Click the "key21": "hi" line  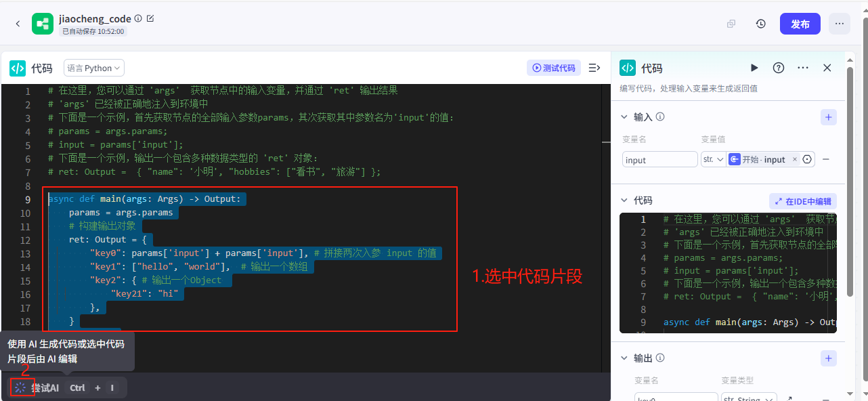[144, 294]
